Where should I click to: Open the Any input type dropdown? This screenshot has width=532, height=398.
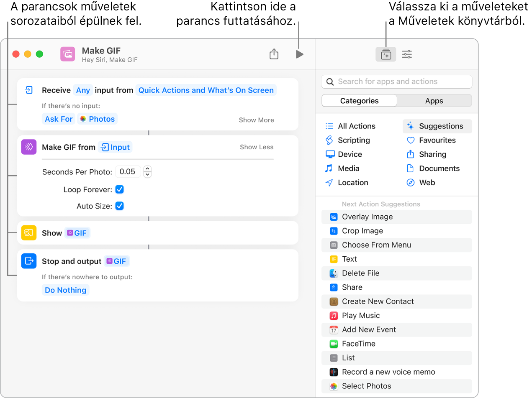(x=83, y=90)
